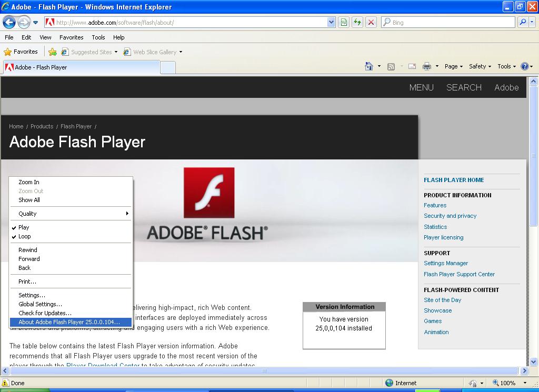
Task: Click the Adobe Flash logo image
Action: pyautogui.click(x=208, y=193)
